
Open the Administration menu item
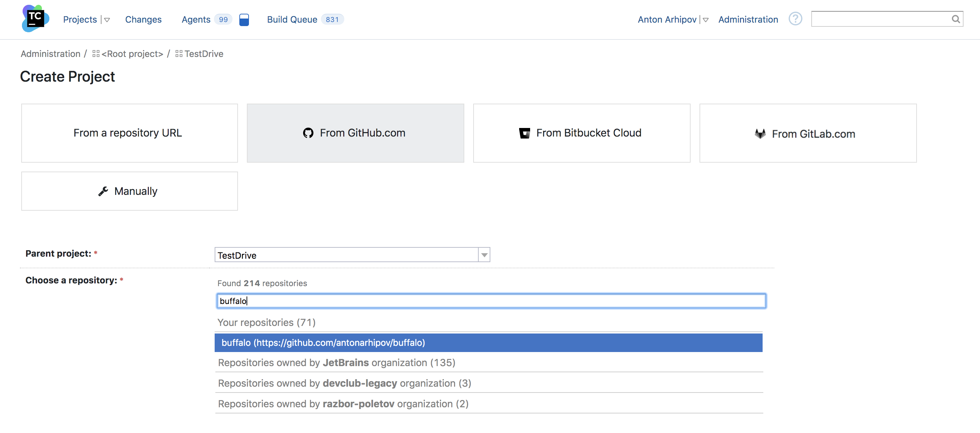(x=748, y=19)
